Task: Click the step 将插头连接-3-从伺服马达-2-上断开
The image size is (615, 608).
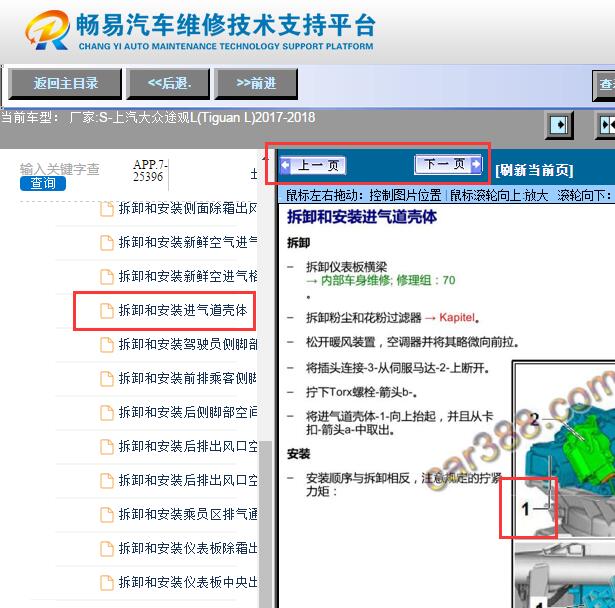Action: point(397,368)
